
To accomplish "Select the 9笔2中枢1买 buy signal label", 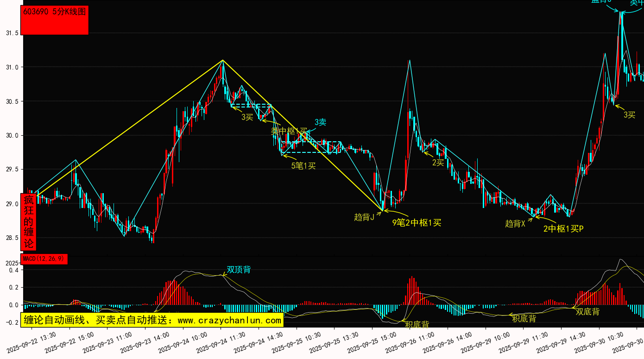I will coord(417,223).
